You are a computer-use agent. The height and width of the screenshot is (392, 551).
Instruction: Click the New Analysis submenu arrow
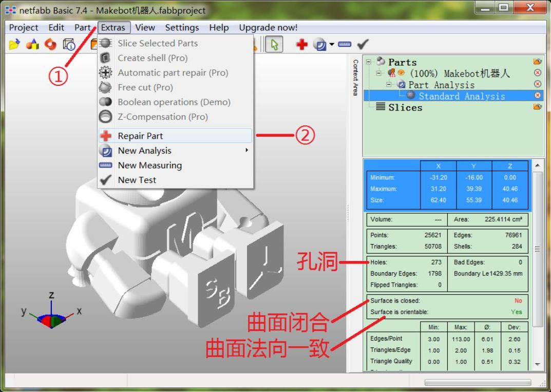[246, 150]
